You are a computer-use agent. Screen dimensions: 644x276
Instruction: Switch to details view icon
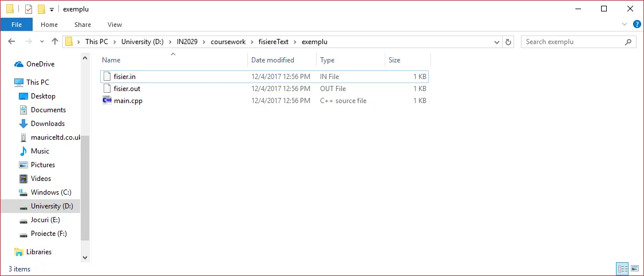[x=622, y=269]
